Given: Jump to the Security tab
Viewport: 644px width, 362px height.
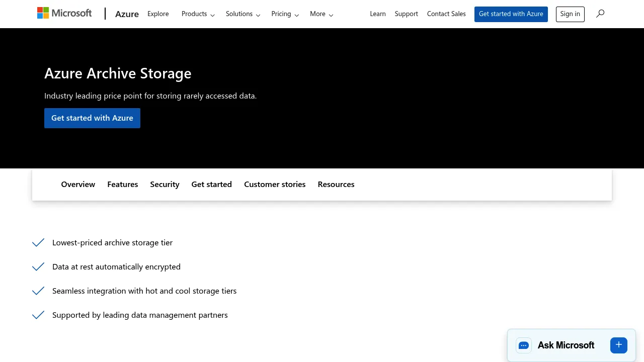Looking at the screenshot, I should click(x=165, y=185).
